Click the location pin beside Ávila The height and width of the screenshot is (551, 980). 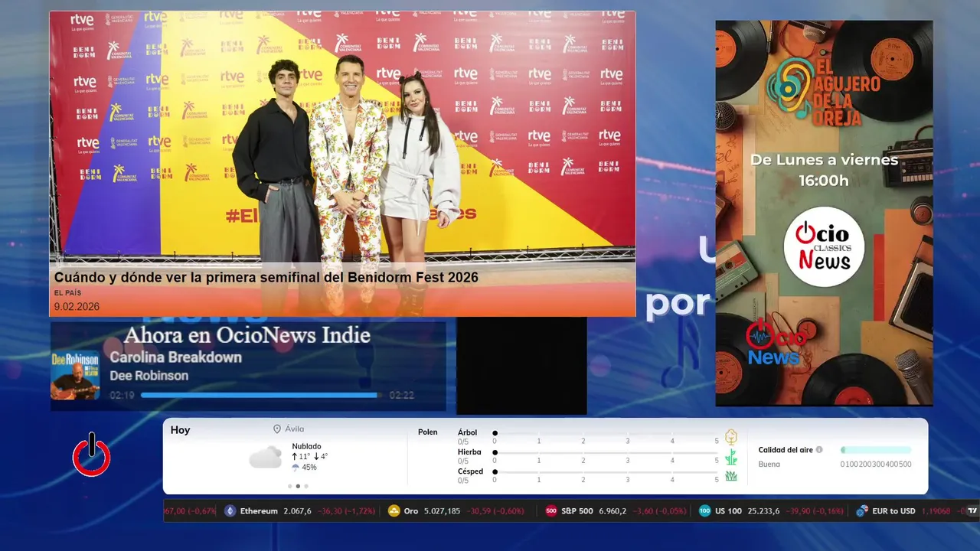coord(277,429)
